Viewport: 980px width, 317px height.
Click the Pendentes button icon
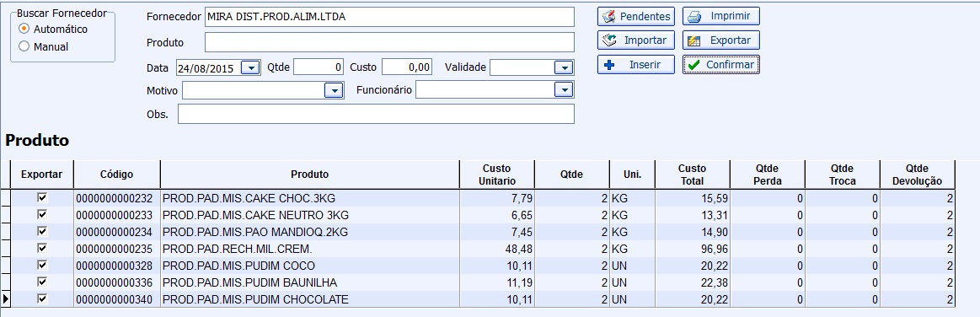point(608,16)
